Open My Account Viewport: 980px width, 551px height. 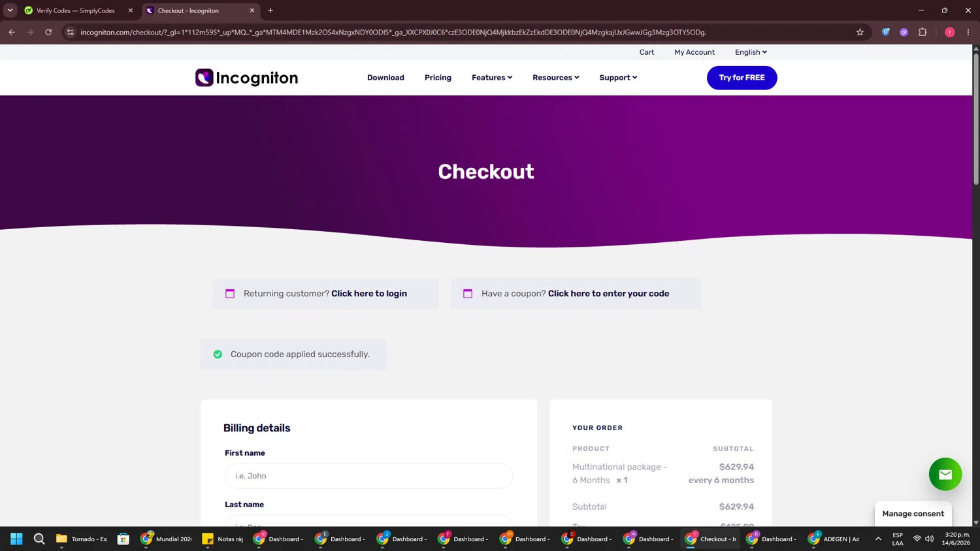(x=694, y=52)
